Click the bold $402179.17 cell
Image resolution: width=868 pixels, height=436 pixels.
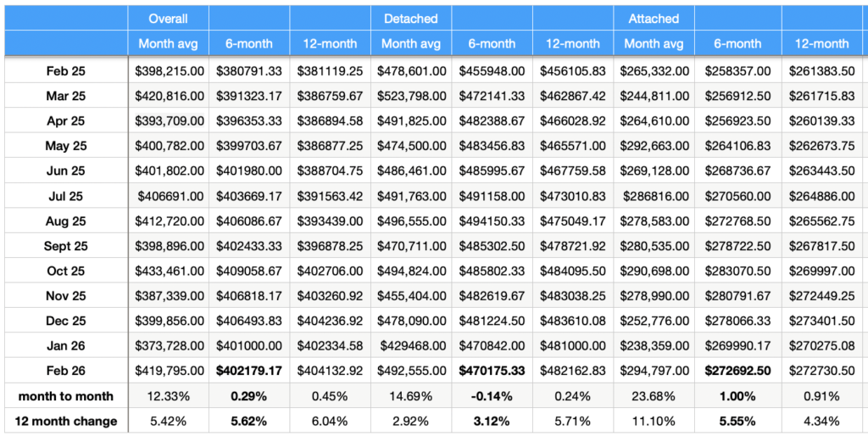(249, 370)
